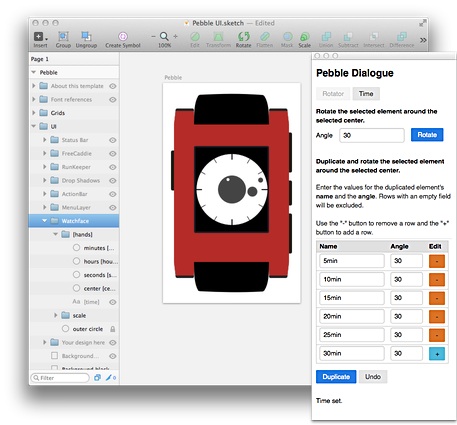Click the 100% zoom magnifier icon

click(x=164, y=36)
